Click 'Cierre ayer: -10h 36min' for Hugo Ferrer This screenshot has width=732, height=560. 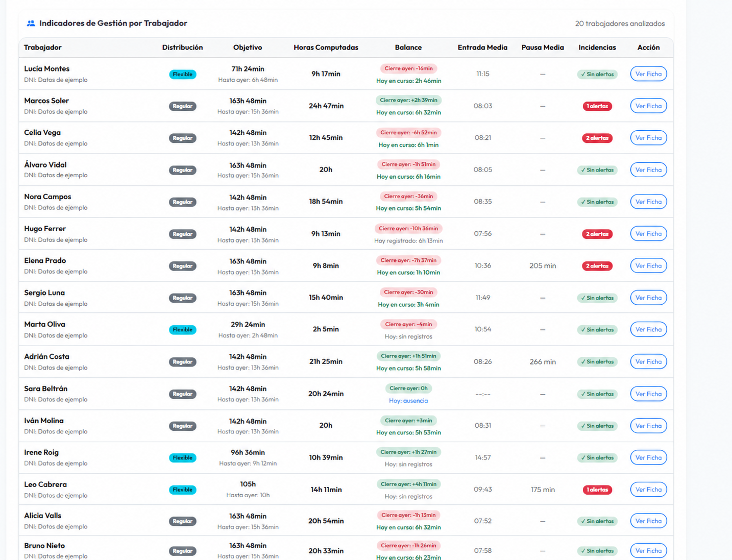[x=408, y=229]
